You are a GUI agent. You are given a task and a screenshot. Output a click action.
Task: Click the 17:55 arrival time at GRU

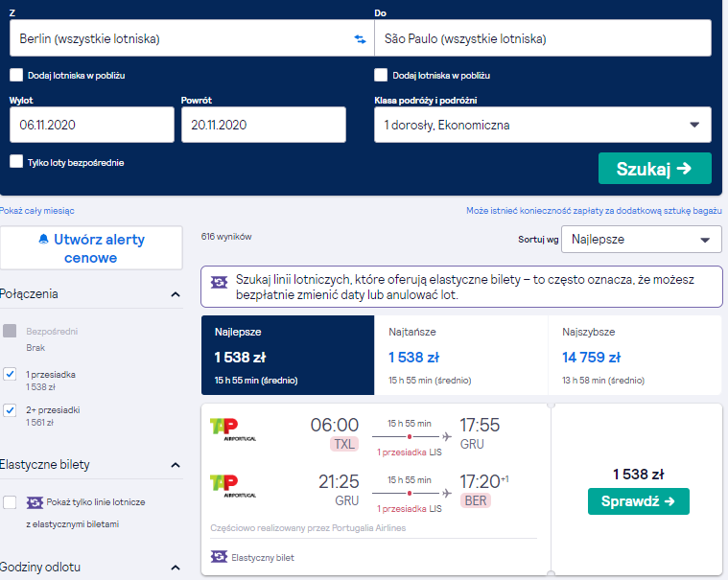point(480,425)
